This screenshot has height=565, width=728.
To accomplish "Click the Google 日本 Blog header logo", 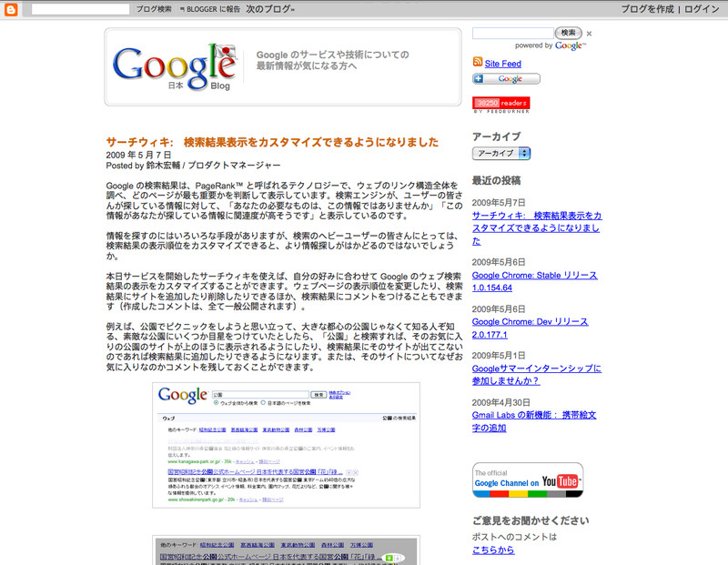I will 176,67.
